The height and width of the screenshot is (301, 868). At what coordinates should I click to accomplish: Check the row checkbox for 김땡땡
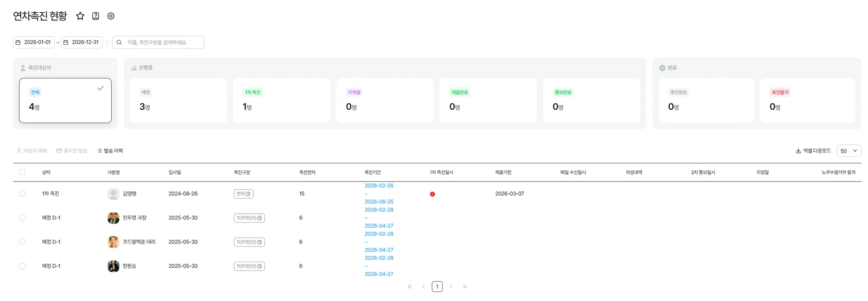[x=22, y=194]
